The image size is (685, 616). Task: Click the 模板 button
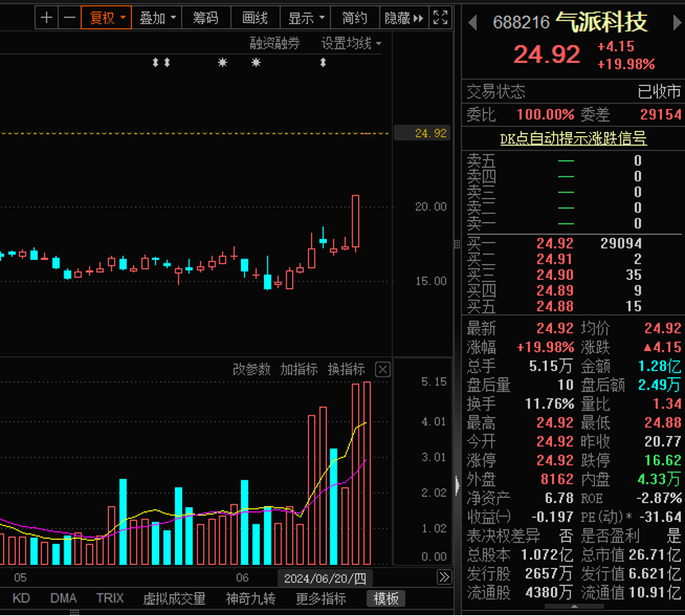(x=386, y=599)
